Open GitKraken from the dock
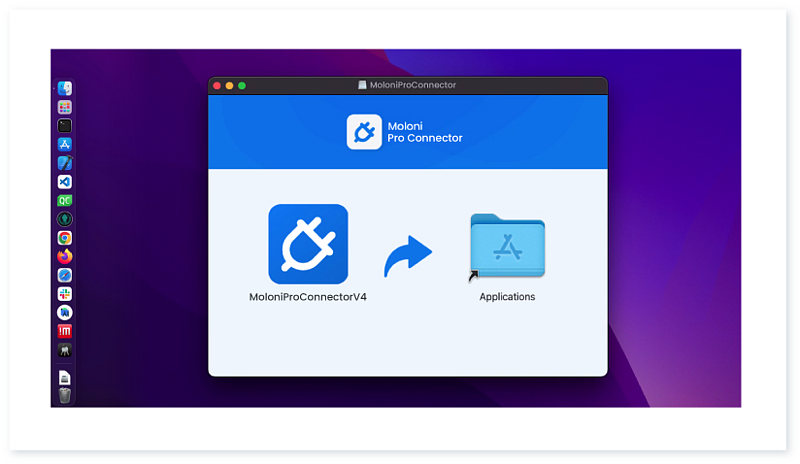800x464 pixels. tap(65, 219)
